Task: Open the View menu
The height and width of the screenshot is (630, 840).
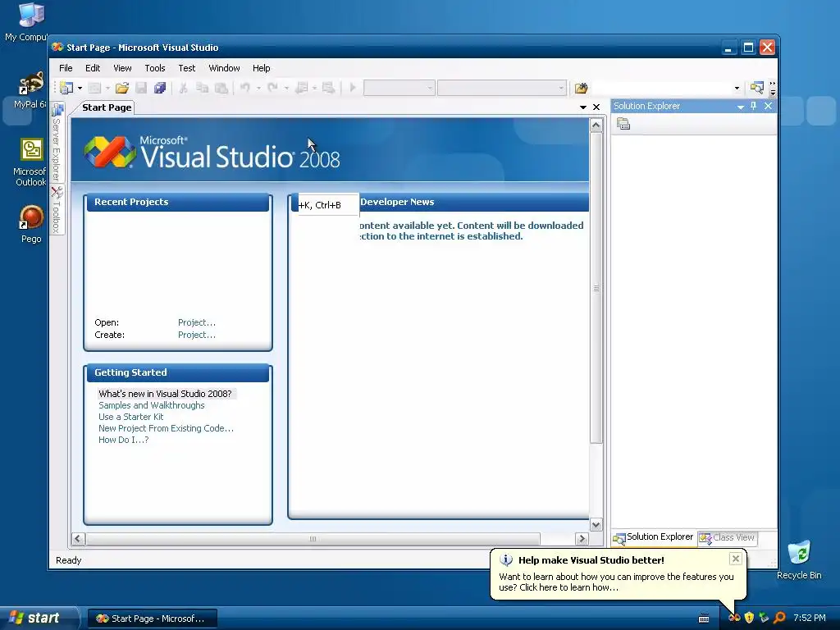Action: tap(122, 68)
